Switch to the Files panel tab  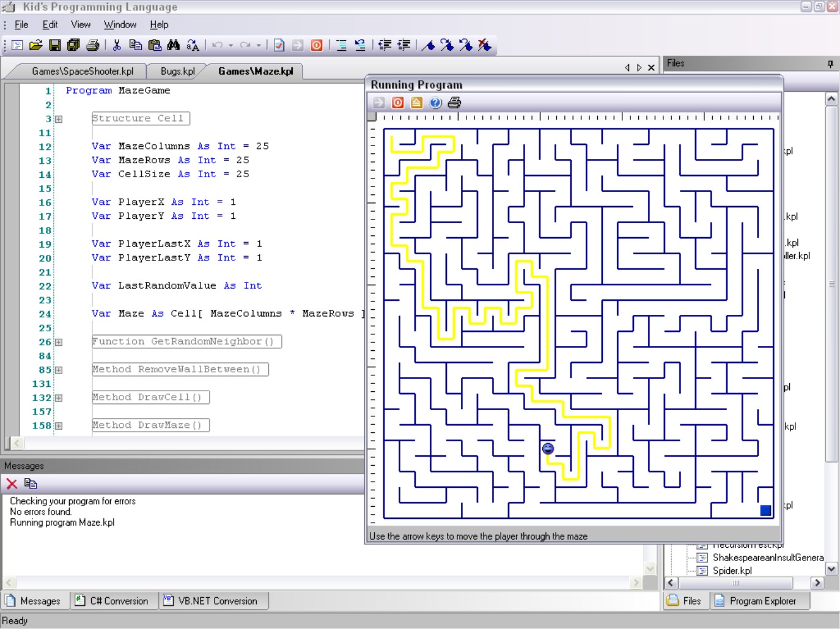685,601
